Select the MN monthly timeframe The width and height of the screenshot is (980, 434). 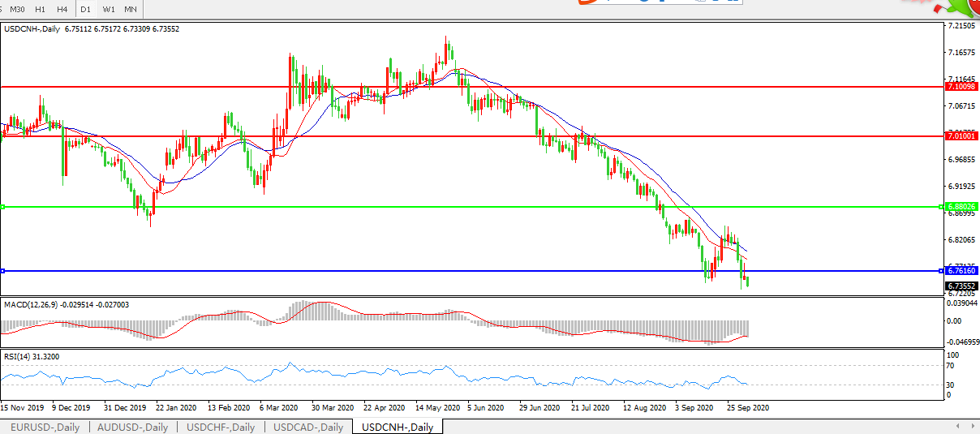pyautogui.click(x=130, y=9)
